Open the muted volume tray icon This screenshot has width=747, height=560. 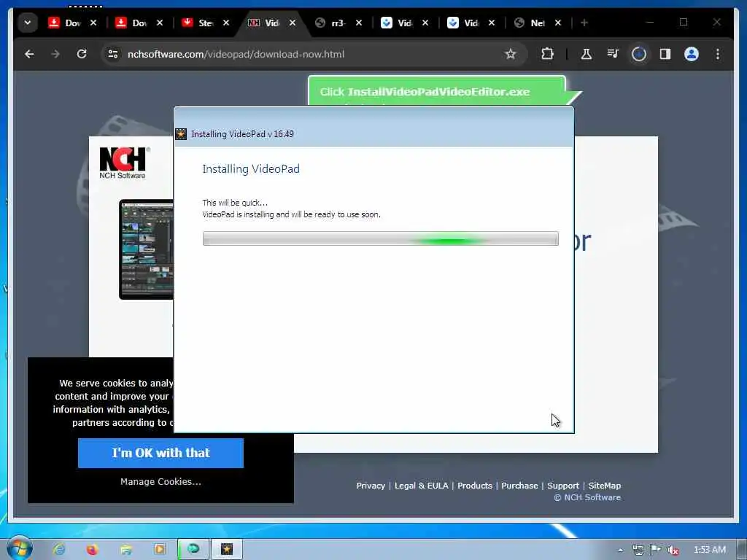(673, 550)
